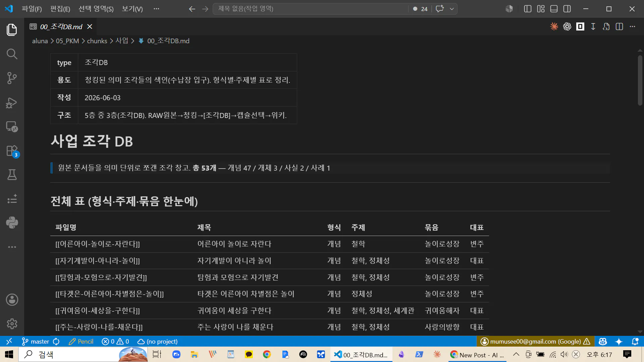
Task: Toggle the primary side bar layout
Action: pyautogui.click(x=528, y=9)
